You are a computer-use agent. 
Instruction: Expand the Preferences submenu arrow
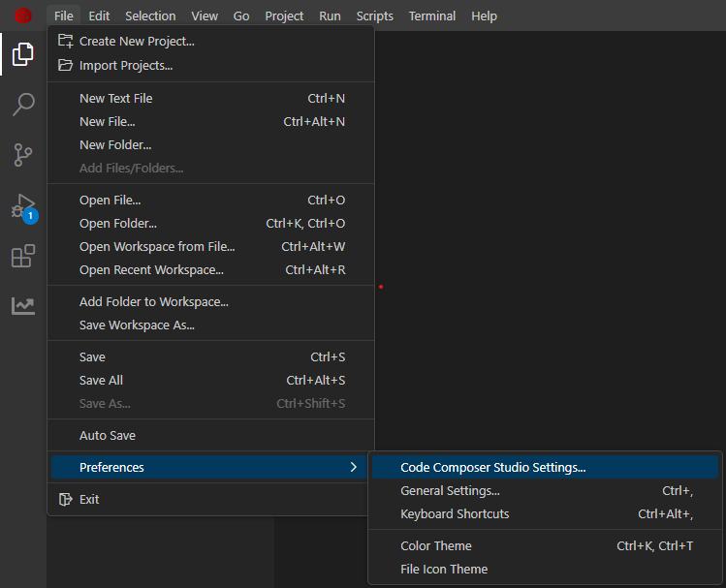pos(353,468)
